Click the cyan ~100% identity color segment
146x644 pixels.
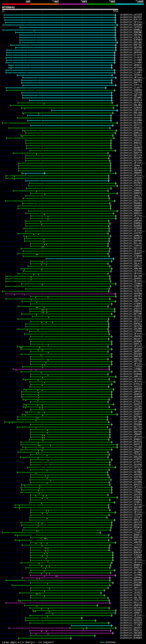coord(130,4)
